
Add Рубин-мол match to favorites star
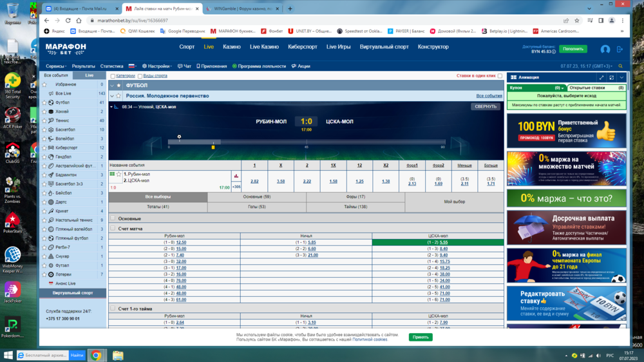click(x=118, y=175)
